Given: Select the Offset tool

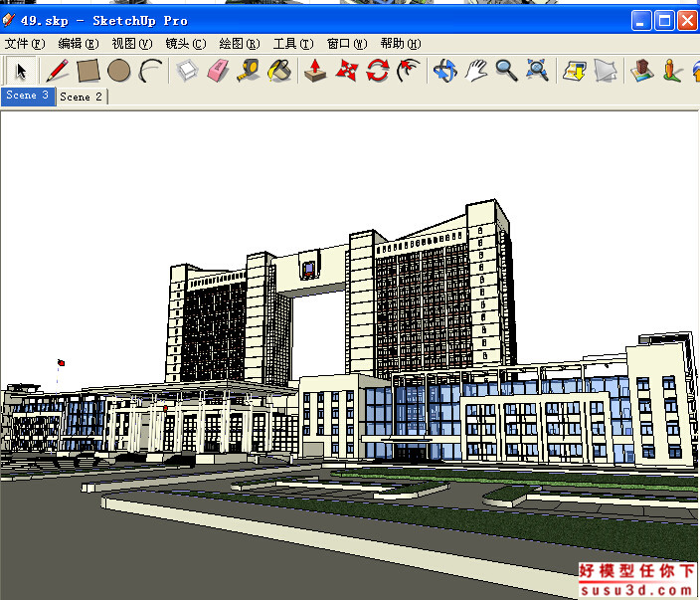Looking at the screenshot, I should tap(409, 71).
